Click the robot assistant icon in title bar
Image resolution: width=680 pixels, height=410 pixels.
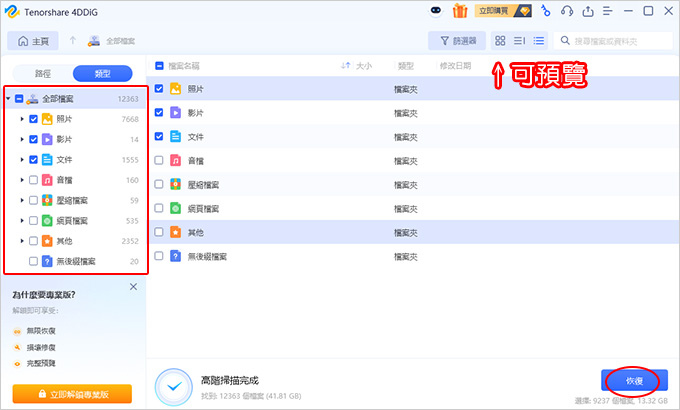(436, 10)
